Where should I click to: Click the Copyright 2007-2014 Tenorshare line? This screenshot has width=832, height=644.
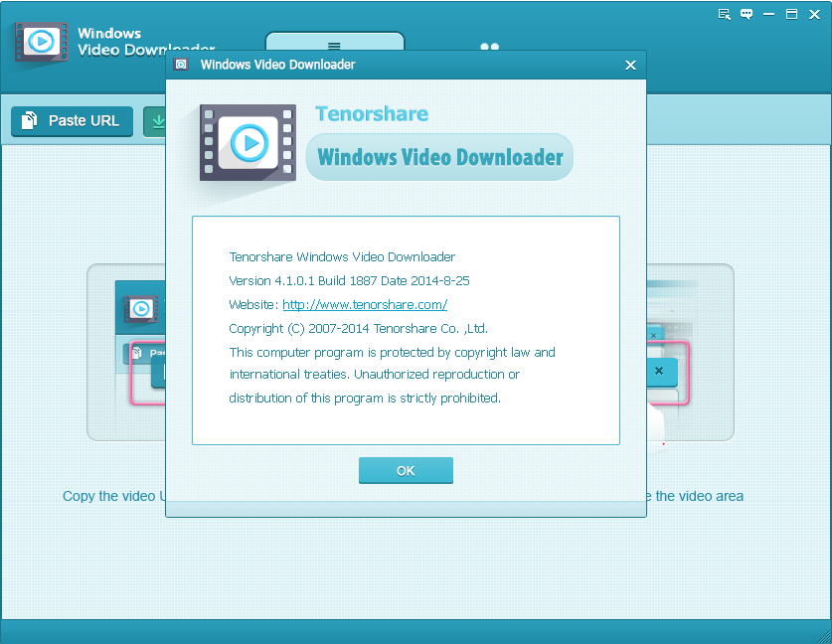[358, 328]
